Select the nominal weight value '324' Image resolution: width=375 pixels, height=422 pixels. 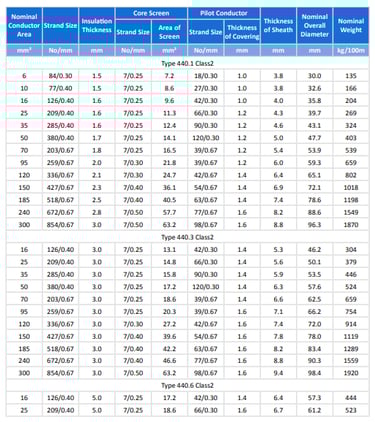[x=351, y=126]
